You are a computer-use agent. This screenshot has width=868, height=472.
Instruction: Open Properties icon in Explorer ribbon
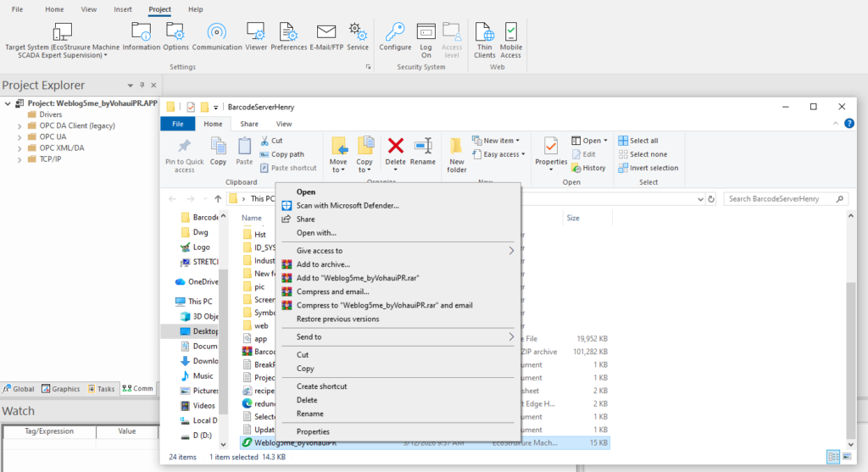[x=551, y=153]
